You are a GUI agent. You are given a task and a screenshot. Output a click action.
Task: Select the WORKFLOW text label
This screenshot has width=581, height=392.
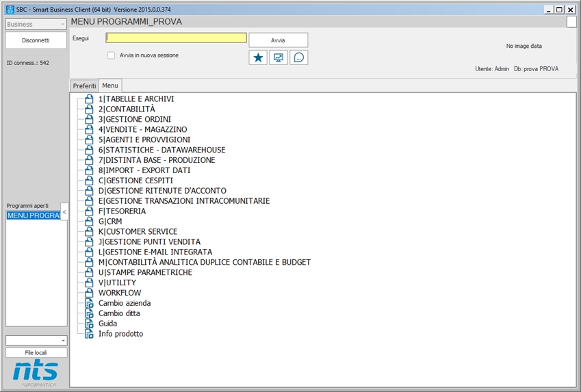coord(120,292)
